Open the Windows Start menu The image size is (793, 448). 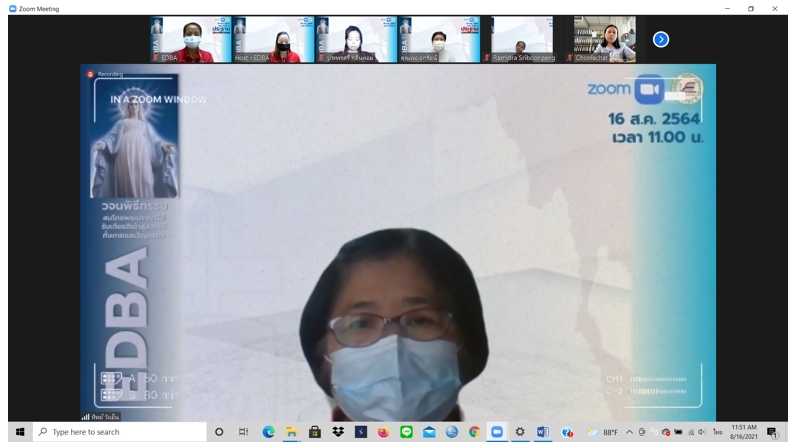click(20, 432)
